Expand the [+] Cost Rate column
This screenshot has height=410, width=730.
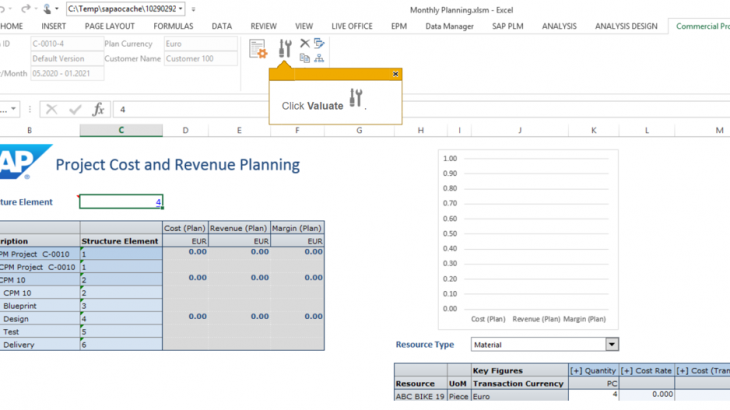pyautogui.click(x=627, y=370)
